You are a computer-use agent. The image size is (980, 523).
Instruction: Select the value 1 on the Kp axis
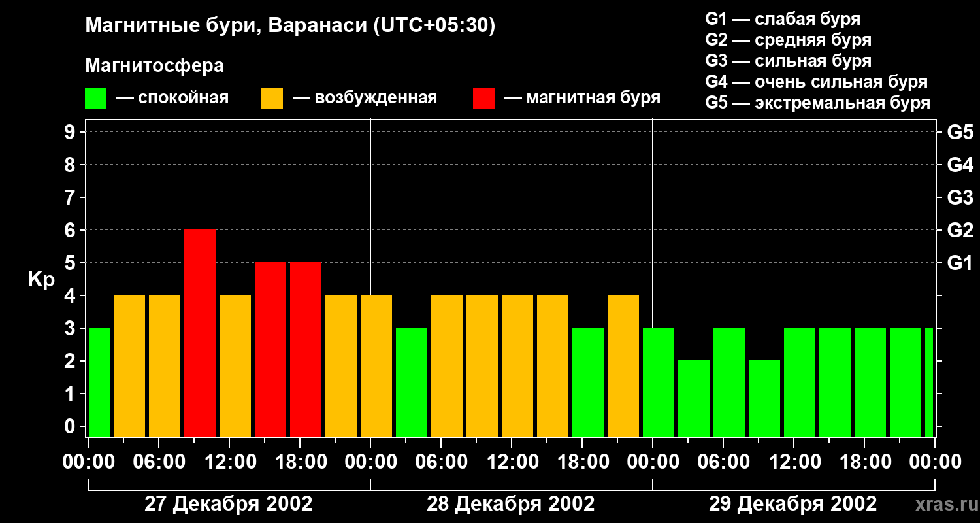71,394
